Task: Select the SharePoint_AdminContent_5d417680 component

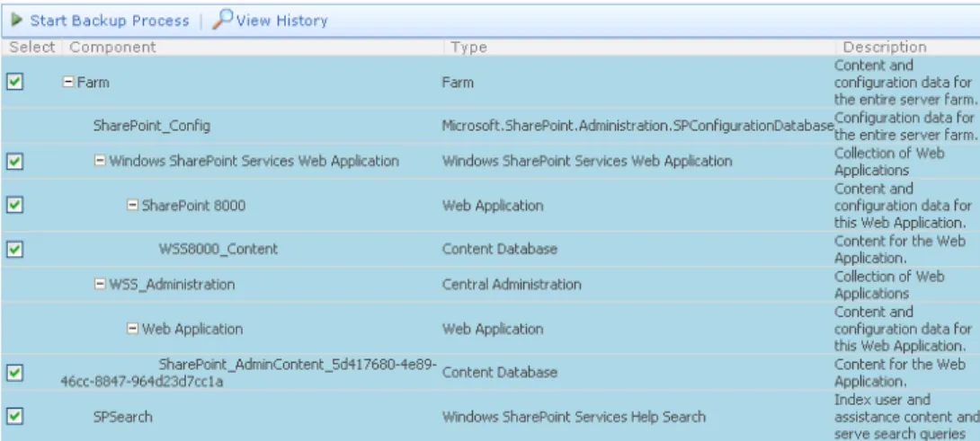Action: coord(249,372)
